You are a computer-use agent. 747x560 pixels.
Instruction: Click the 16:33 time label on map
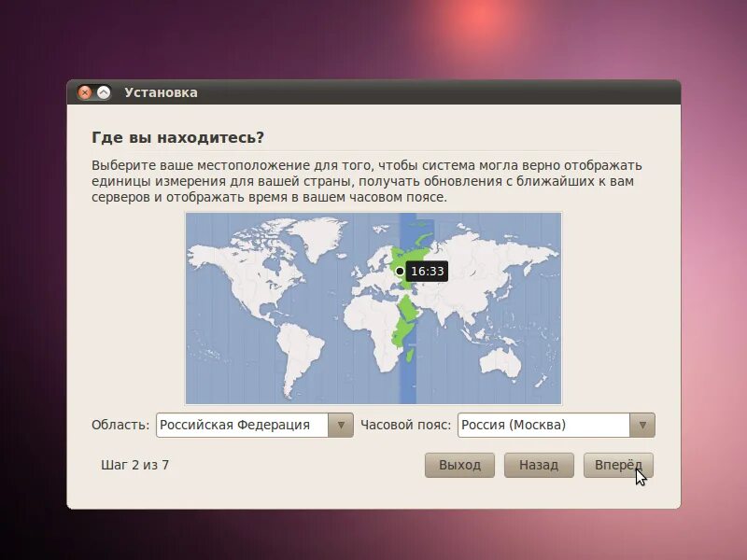[427, 271]
